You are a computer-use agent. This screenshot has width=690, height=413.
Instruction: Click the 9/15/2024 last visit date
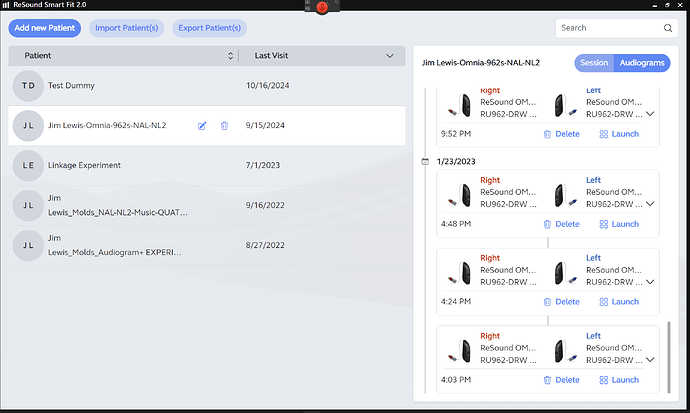(265, 125)
